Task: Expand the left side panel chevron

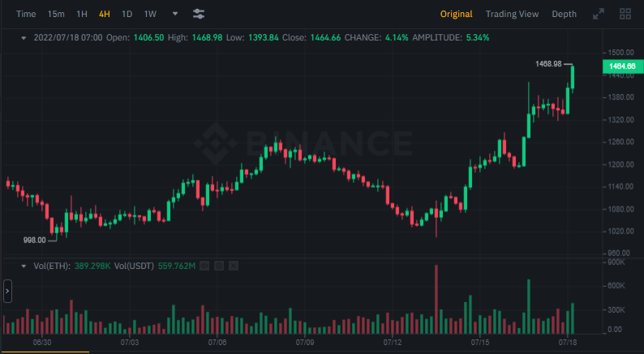Action: click(7, 291)
